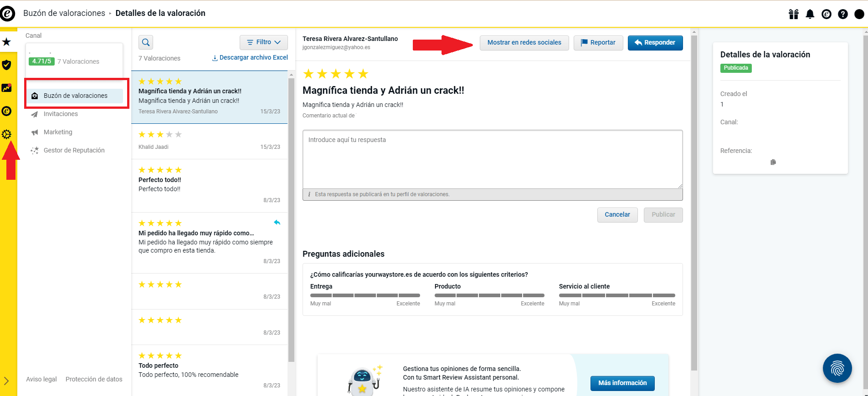Download the Excel file link

pyautogui.click(x=250, y=58)
